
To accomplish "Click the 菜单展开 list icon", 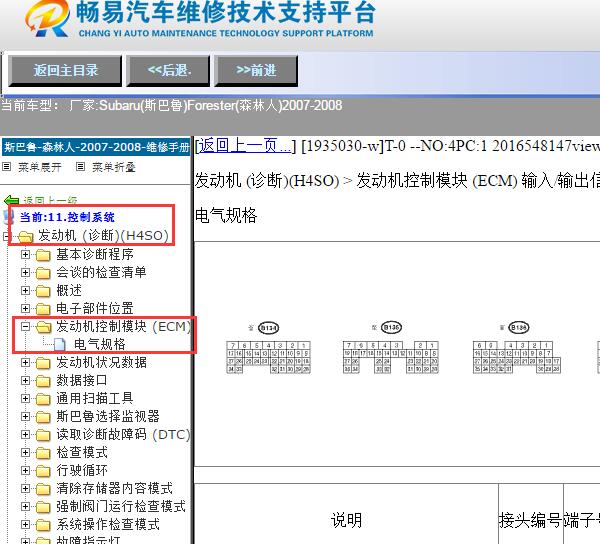I will pos(7,167).
